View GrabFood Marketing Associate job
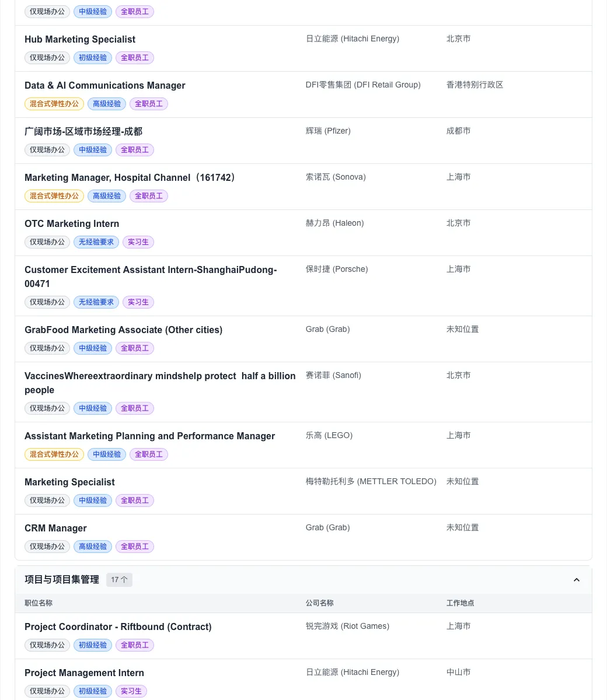 123,330
